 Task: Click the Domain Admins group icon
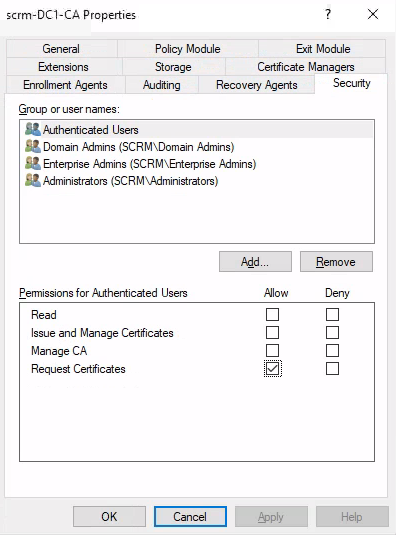coord(33,146)
